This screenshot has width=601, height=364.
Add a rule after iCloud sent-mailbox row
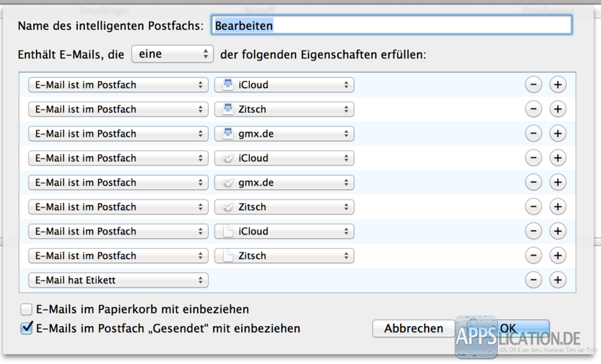[557, 158]
